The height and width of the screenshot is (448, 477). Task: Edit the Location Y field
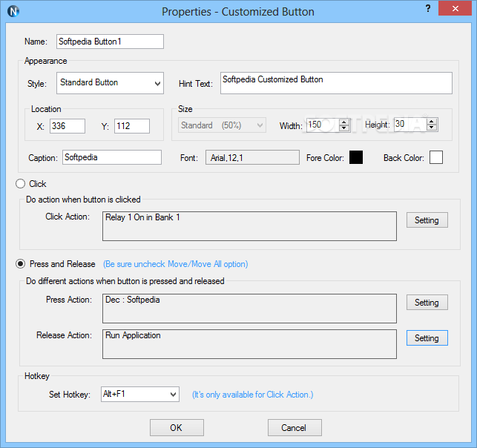tap(132, 126)
